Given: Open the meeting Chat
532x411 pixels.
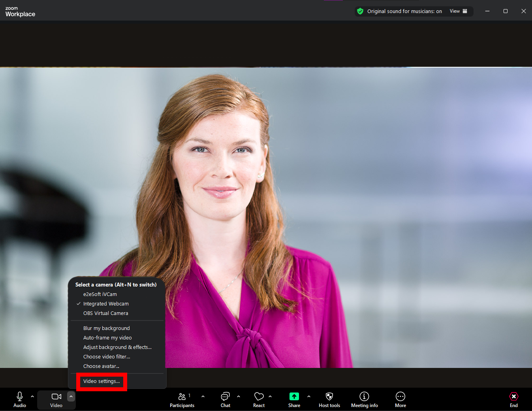Looking at the screenshot, I should (225, 399).
